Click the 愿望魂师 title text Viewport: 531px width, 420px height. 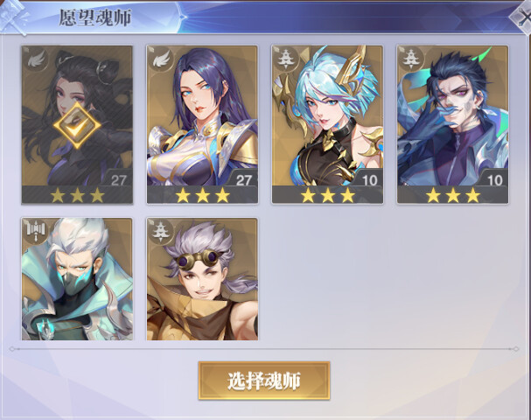[x=95, y=17]
